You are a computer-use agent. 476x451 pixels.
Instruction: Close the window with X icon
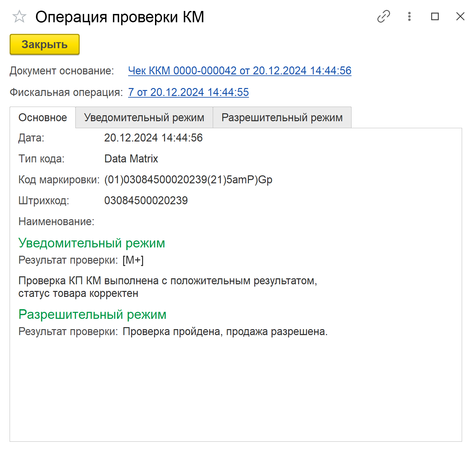(460, 16)
